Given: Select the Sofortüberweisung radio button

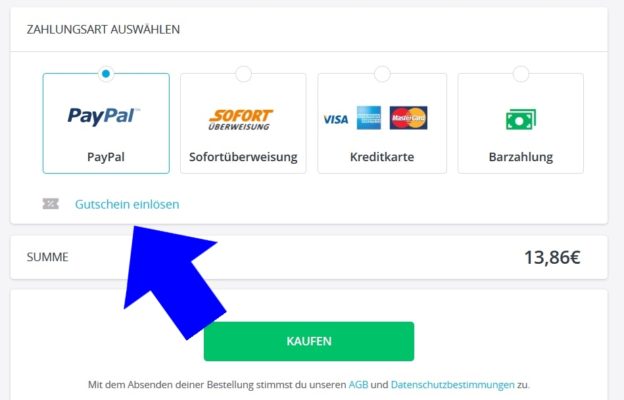Looking at the screenshot, I should (x=244, y=74).
